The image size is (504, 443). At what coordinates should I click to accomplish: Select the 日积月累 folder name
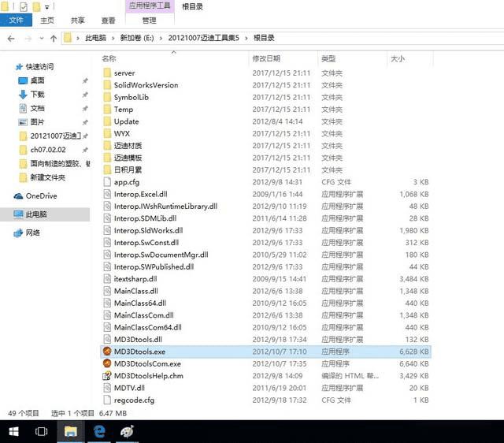coord(128,169)
